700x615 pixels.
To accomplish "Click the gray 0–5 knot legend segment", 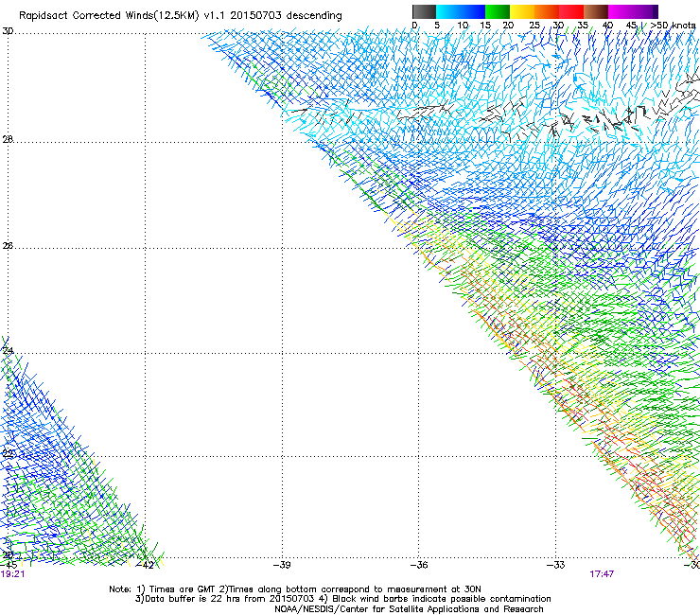I will click(x=424, y=11).
